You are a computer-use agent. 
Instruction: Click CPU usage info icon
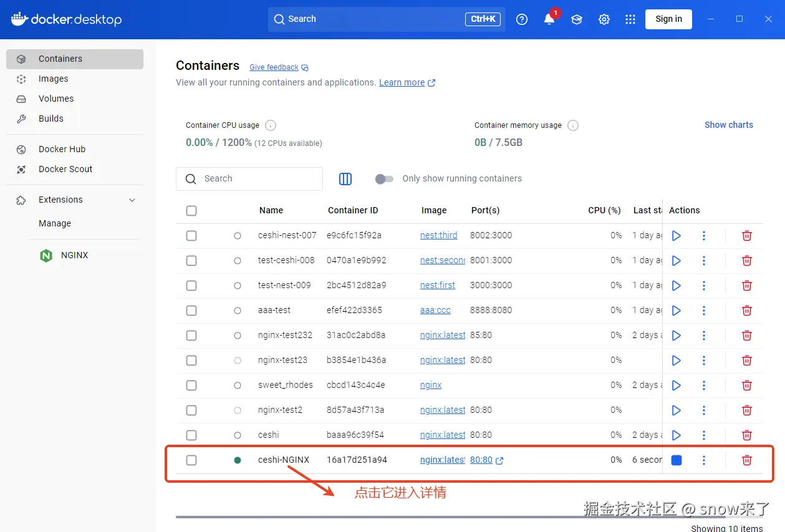271,125
